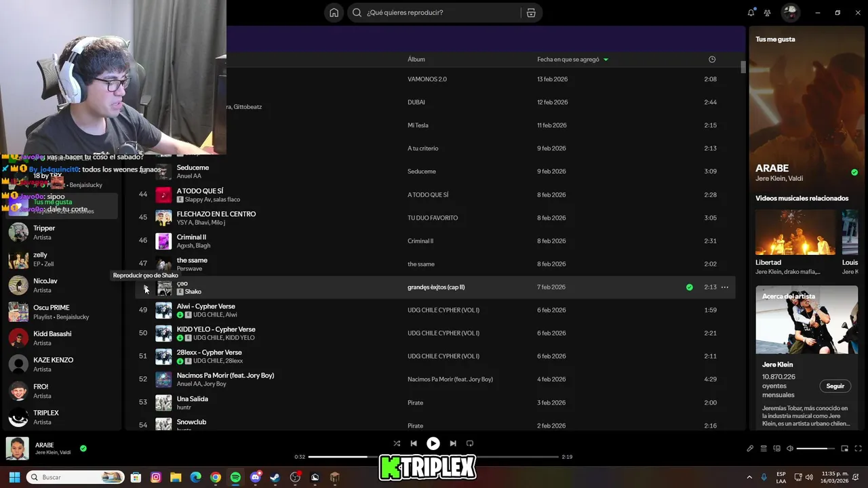Open Oscu PRIME playlist in library
Image resolution: width=868 pixels, height=488 pixels.
[x=61, y=312]
